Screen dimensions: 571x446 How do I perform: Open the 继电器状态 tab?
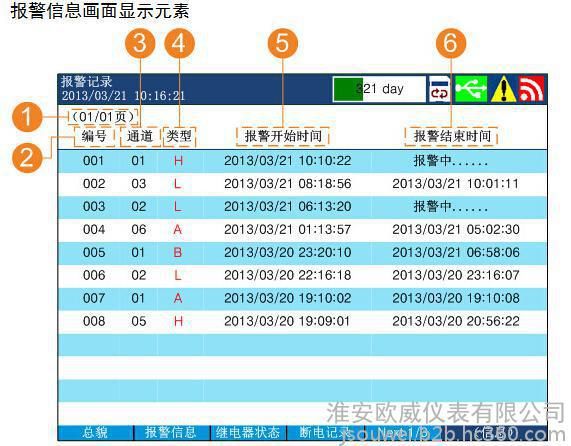click(248, 433)
